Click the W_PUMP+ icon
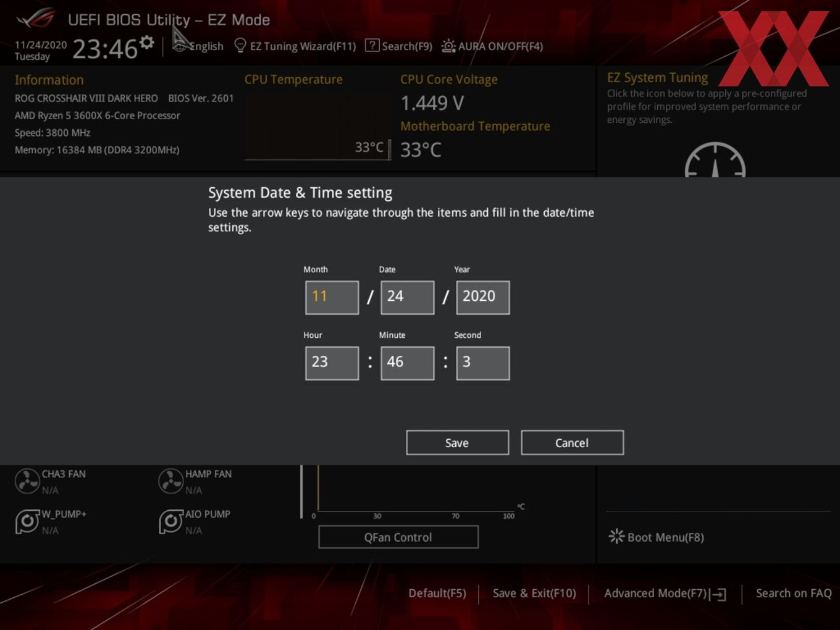The image size is (840, 630). (27, 521)
